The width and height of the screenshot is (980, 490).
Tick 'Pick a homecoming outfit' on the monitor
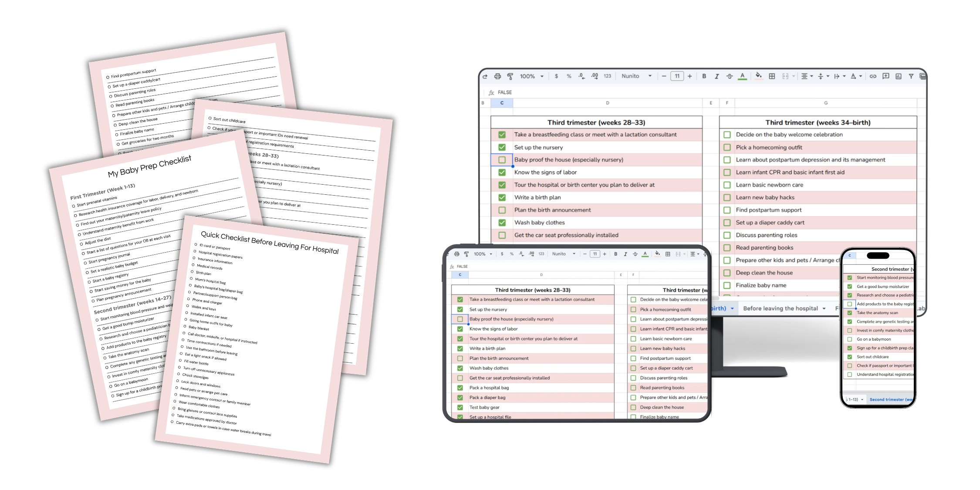click(x=727, y=147)
